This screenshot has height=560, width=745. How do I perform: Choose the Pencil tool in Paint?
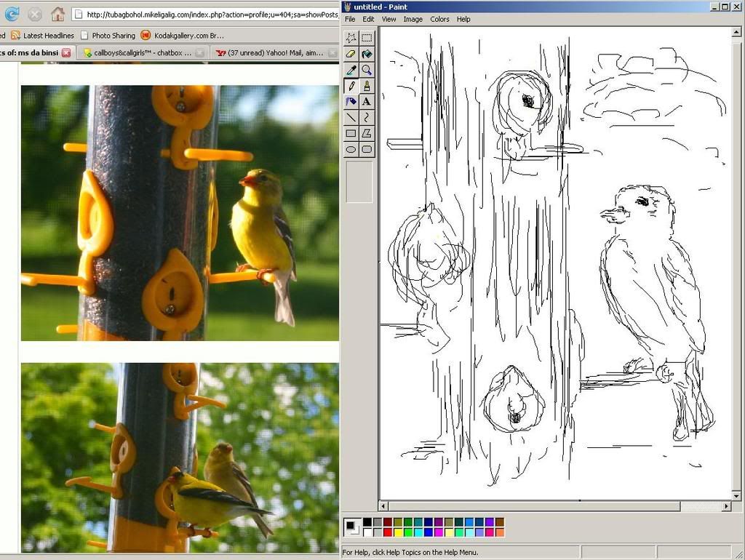(x=351, y=86)
